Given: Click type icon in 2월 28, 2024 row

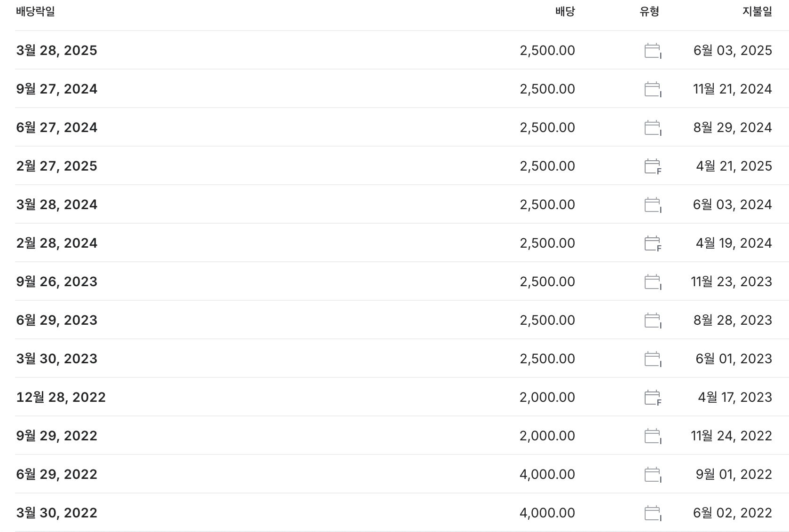Looking at the screenshot, I should point(652,243).
